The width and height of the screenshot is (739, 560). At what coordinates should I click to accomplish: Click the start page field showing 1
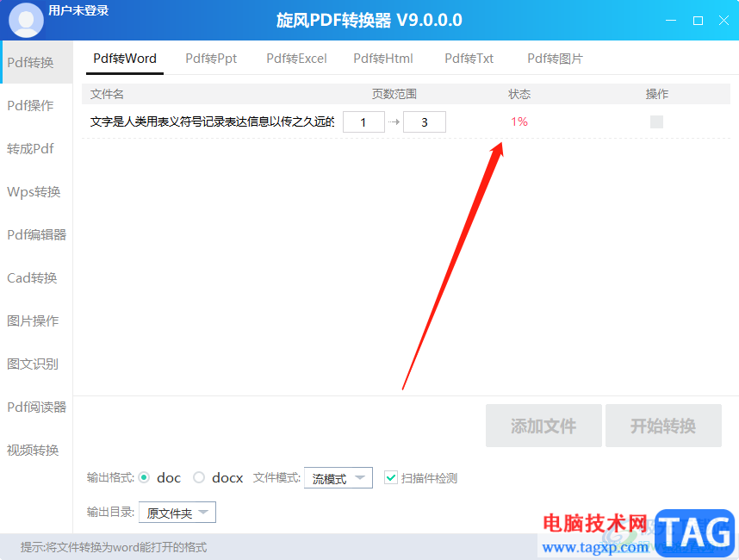363,122
